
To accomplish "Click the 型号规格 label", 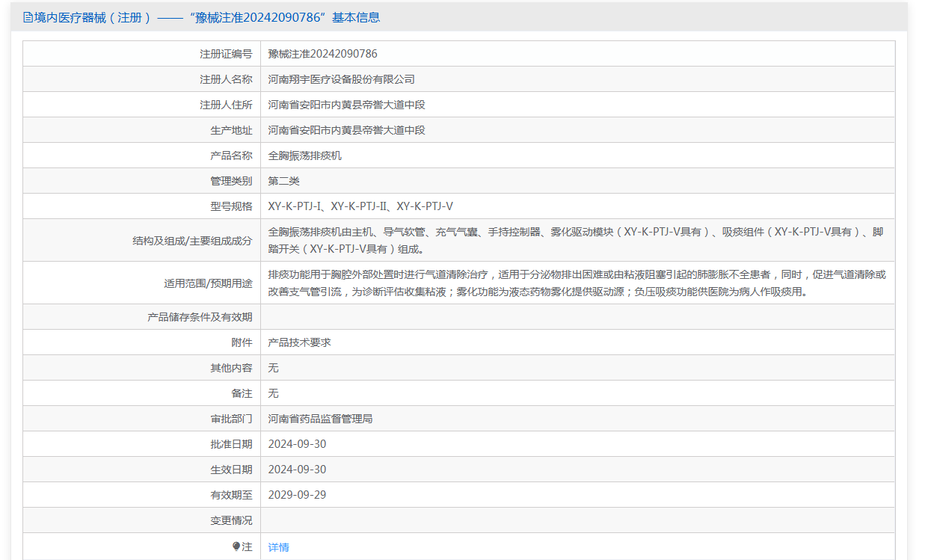I will pyautogui.click(x=231, y=206).
